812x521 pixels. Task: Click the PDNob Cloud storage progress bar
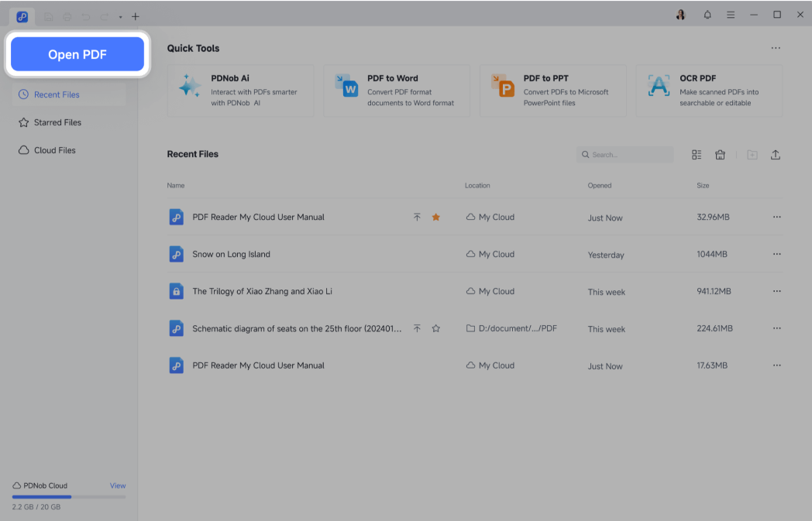click(x=69, y=497)
